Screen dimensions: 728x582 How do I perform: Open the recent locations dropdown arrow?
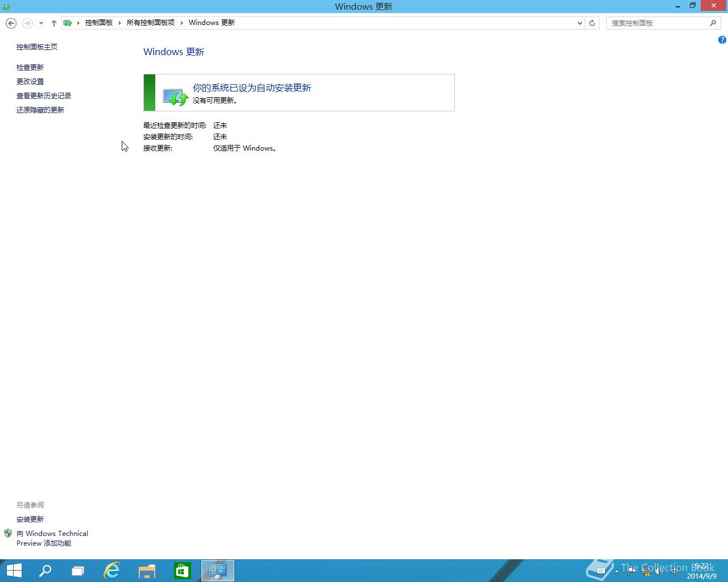click(x=41, y=23)
